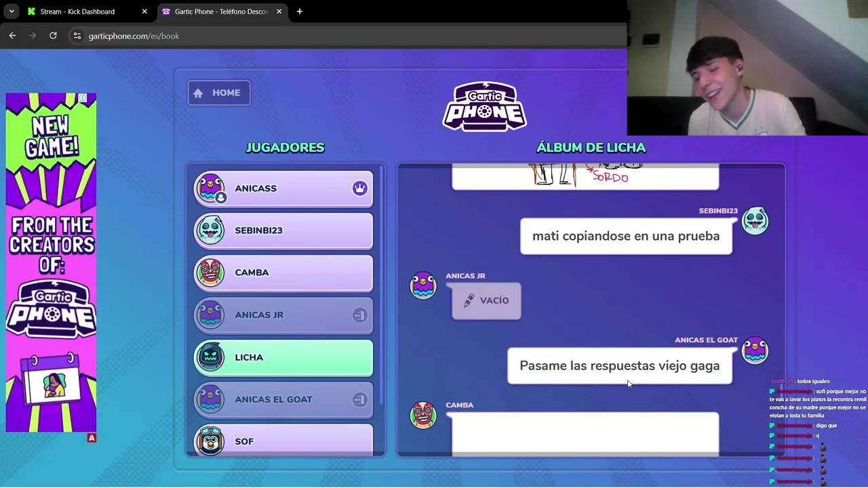868x488 pixels.
Task: Select player ANICASS in the list
Action: (x=283, y=188)
